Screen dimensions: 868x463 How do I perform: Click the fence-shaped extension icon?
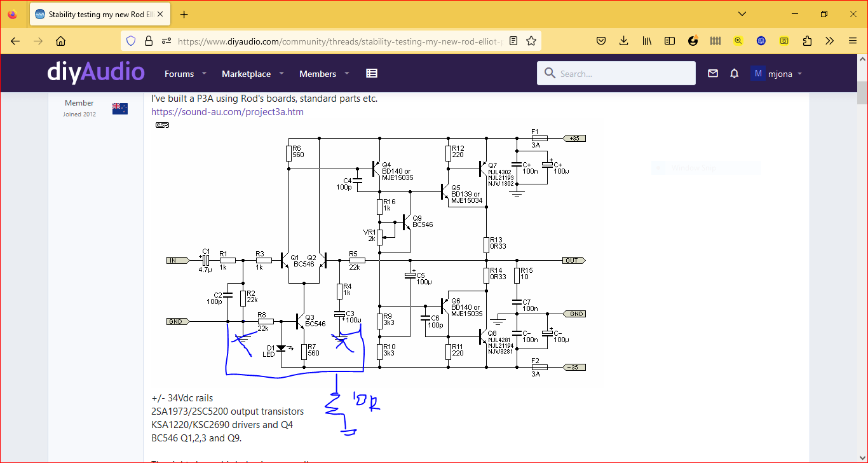[715, 41]
